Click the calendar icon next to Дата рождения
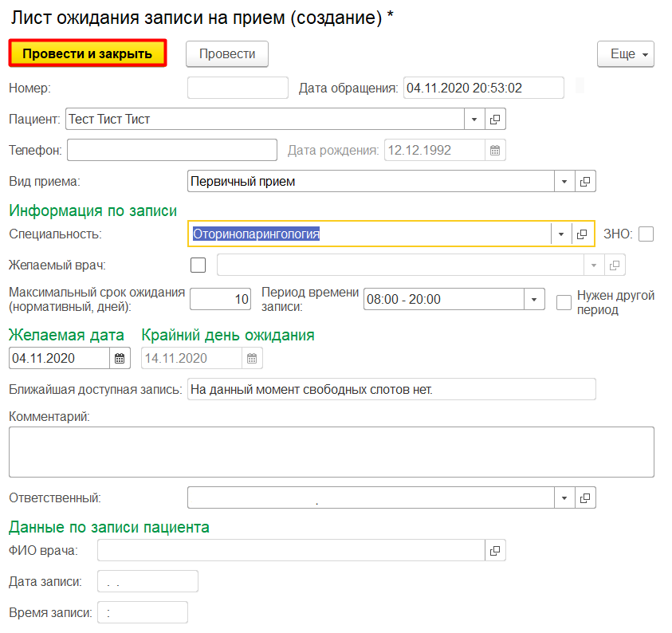This screenshot has width=672, height=633. (495, 150)
